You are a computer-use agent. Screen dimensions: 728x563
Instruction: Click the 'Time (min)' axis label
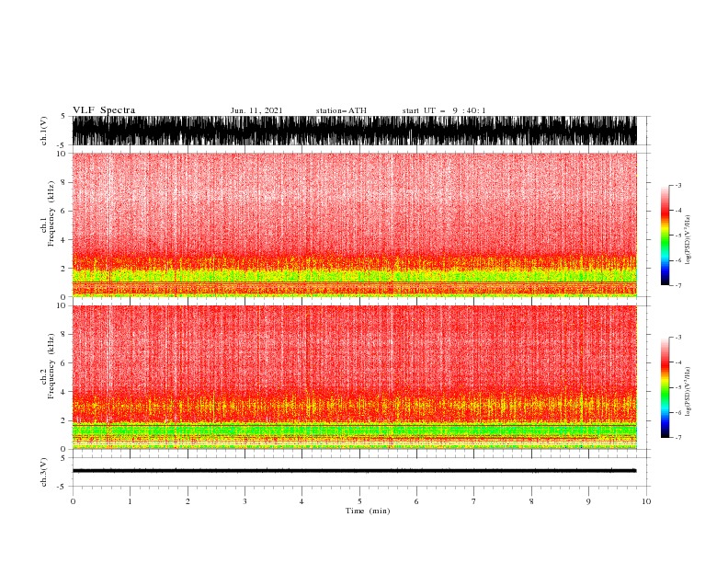pos(368,511)
